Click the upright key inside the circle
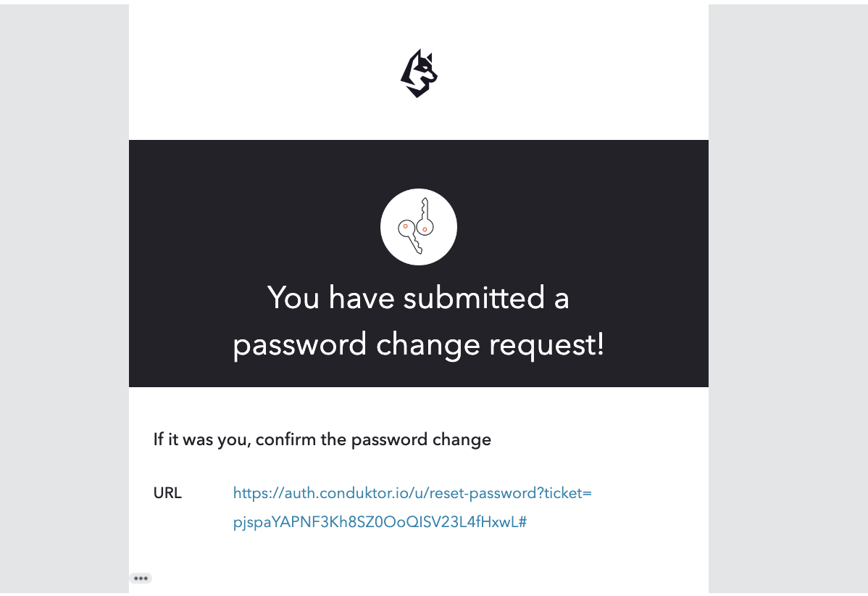868x596 pixels. [425, 217]
